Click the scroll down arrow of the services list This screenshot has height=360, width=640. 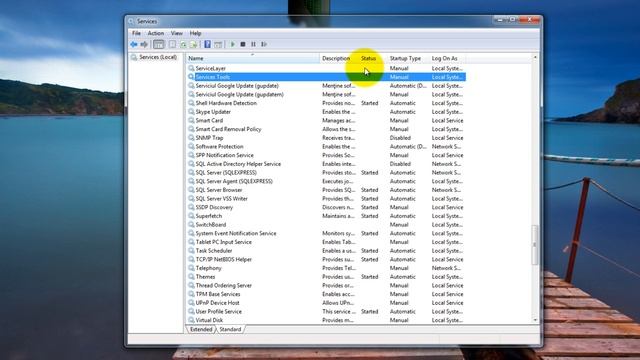(x=535, y=320)
